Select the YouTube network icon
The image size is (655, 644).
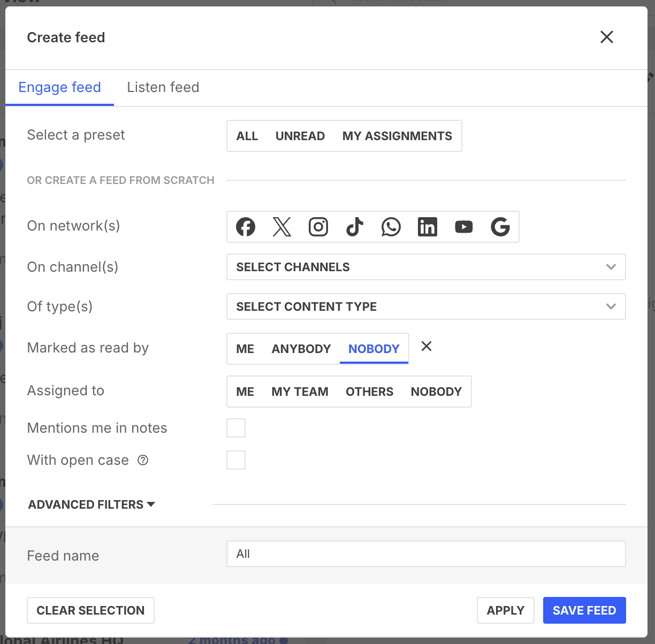[463, 226]
